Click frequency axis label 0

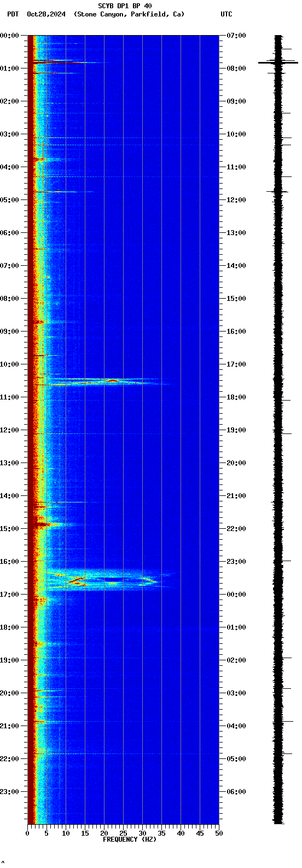coord(27,833)
